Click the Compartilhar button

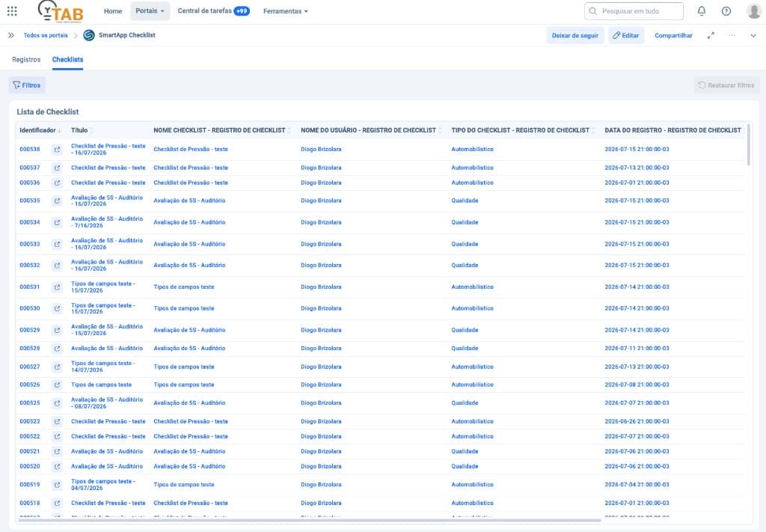pos(673,35)
